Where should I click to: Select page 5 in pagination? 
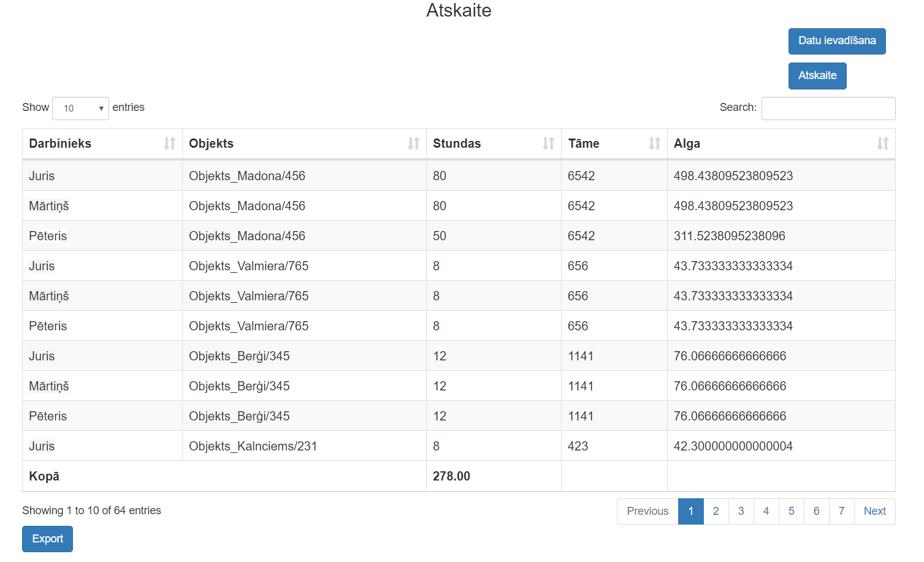coord(791,511)
